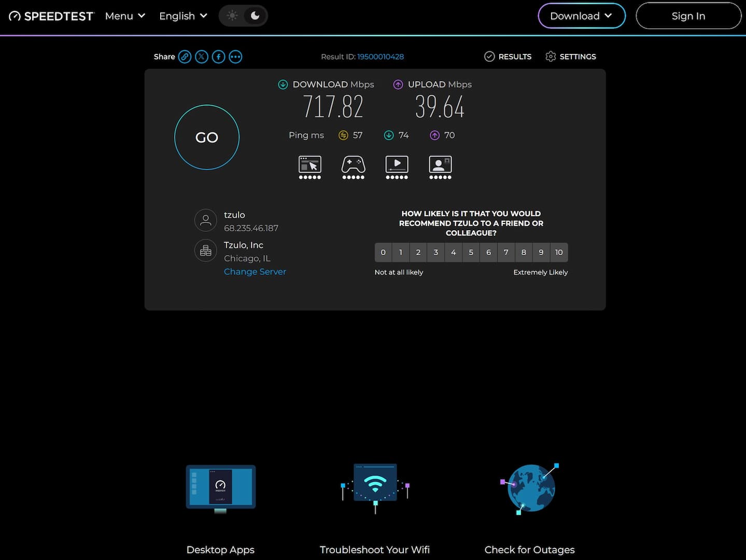Image resolution: width=746 pixels, height=560 pixels.
Task: Switch to light mode sun icon
Action: [x=232, y=16]
